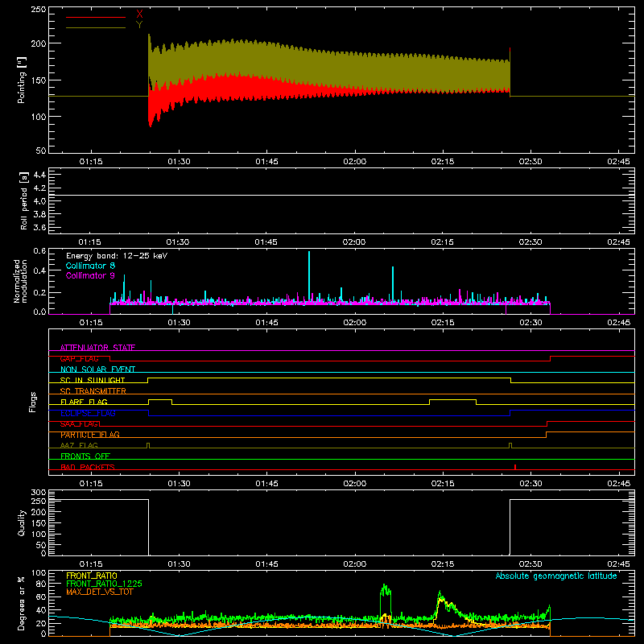Viewport: 644px width, 644px height.
Task: Click the yellow FRONT_RATIO legend entry
Action: pyautogui.click(x=92, y=576)
